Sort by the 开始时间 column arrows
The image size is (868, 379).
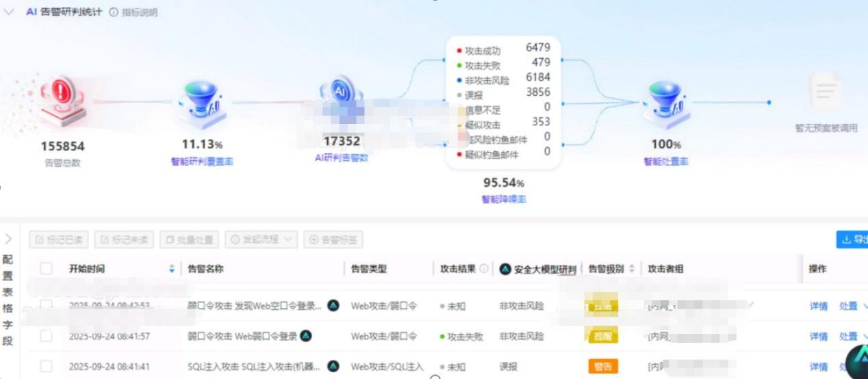[x=172, y=269]
